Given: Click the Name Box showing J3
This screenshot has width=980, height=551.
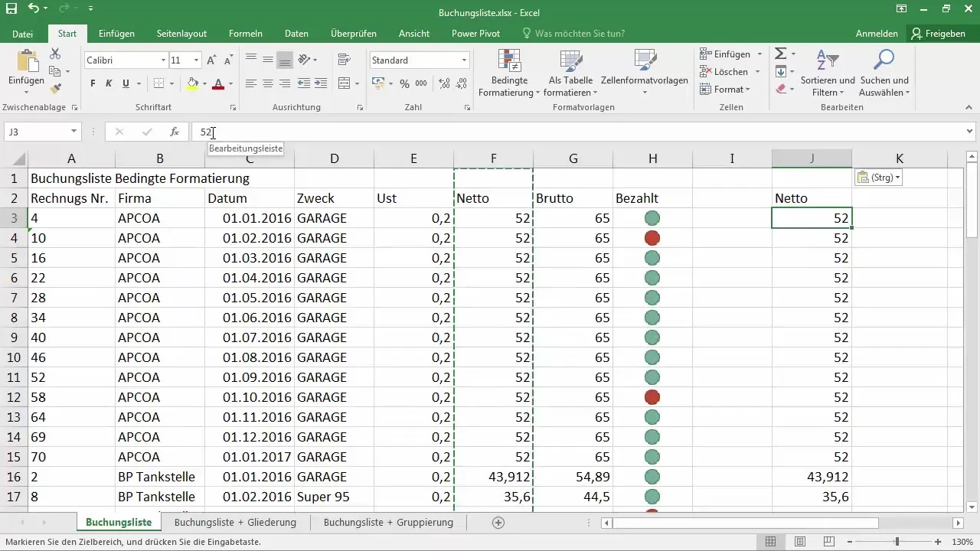Looking at the screenshot, I should tap(42, 132).
